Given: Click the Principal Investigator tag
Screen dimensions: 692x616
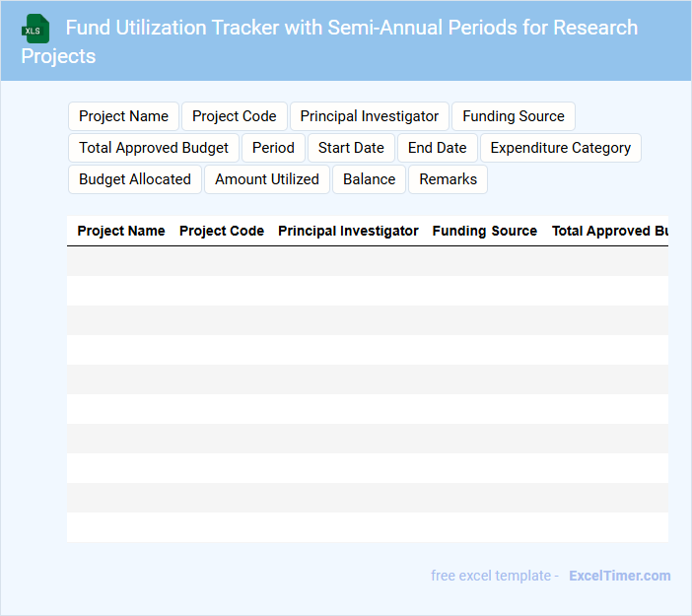Looking at the screenshot, I should point(370,116).
